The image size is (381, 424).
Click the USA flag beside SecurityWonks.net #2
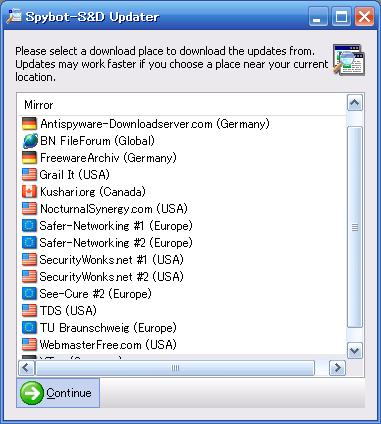(29, 277)
